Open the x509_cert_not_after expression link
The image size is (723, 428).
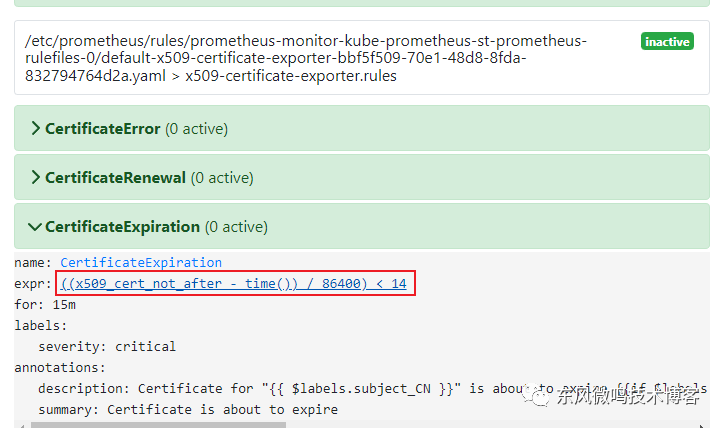pos(233,284)
